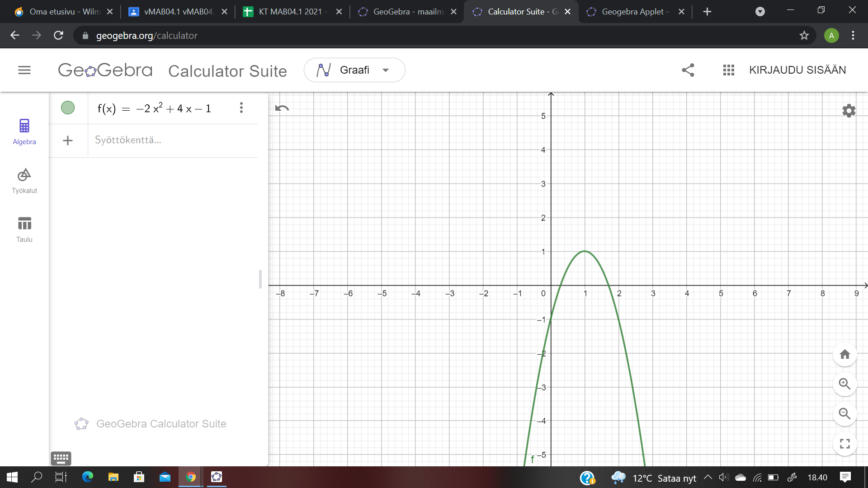868x488 pixels.
Task: Open Chrome three-dot menu
Action: pos(853,35)
